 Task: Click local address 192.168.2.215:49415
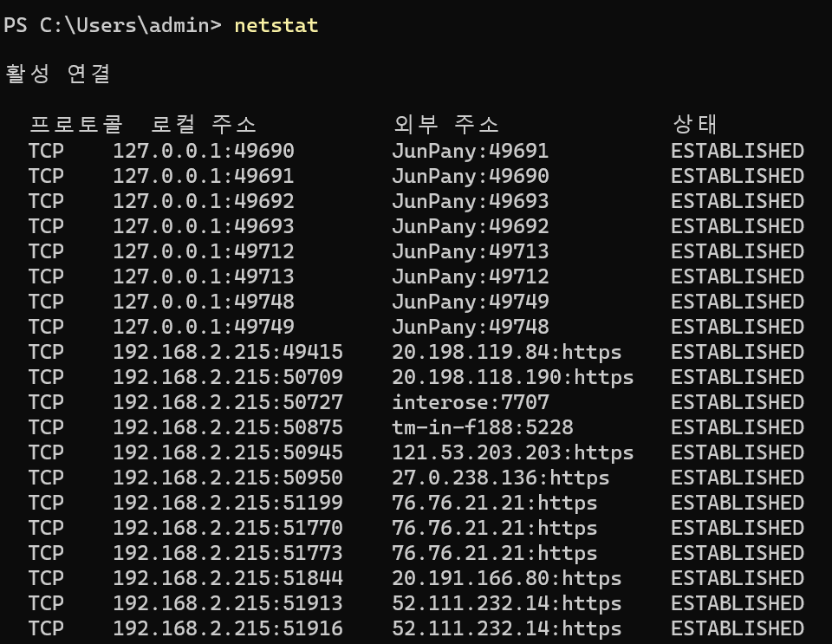(228, 352)
